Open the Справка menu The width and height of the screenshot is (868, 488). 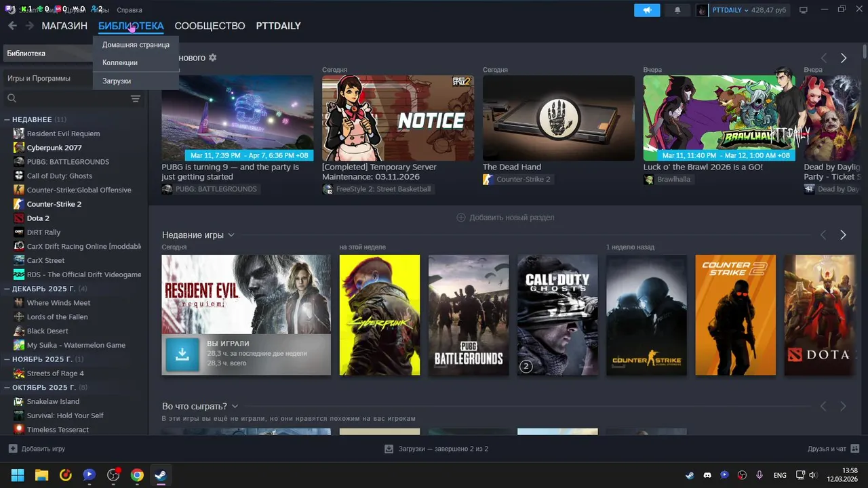[x=130, y=10]
